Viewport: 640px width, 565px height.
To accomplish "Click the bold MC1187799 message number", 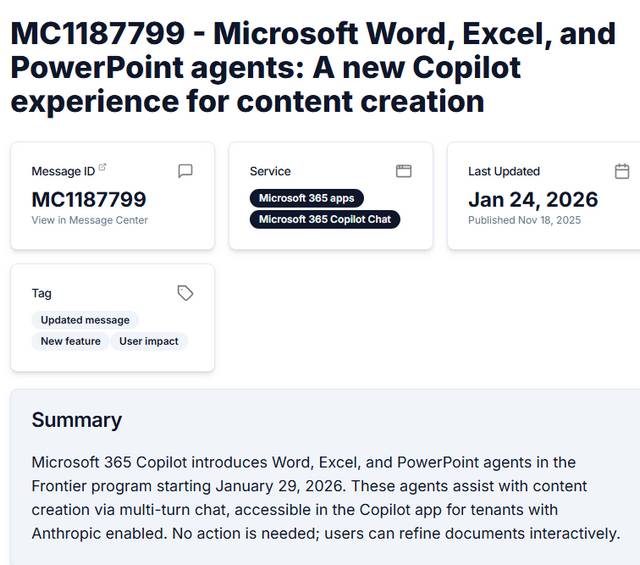I will pos(89,199).
